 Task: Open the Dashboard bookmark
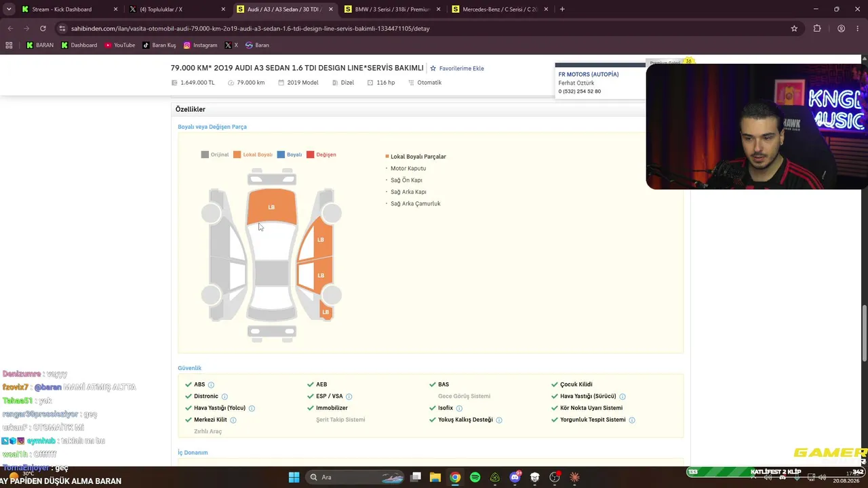tap(79, 45)
